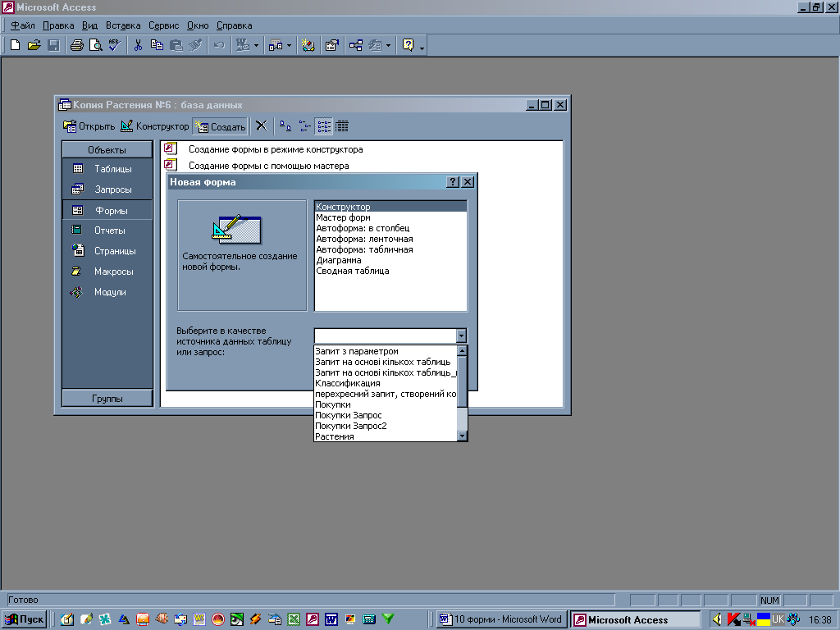Open the Office links dropdown arrow

(x=256, y=46)
